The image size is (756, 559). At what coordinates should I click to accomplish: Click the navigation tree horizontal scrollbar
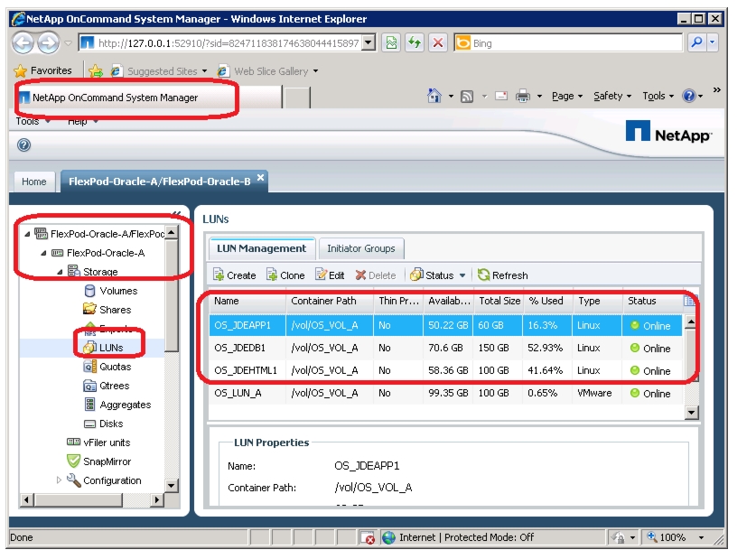(93, 499)
